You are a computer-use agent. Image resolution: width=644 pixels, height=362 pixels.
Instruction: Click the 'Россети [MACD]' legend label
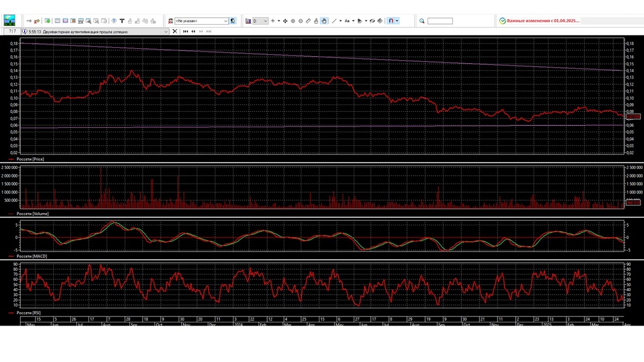[31, 257]
